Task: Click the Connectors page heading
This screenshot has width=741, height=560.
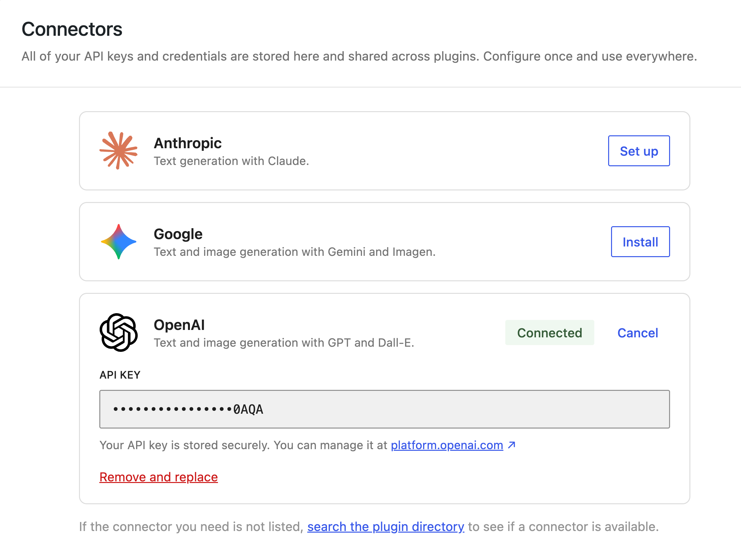Action: [72, 29]
